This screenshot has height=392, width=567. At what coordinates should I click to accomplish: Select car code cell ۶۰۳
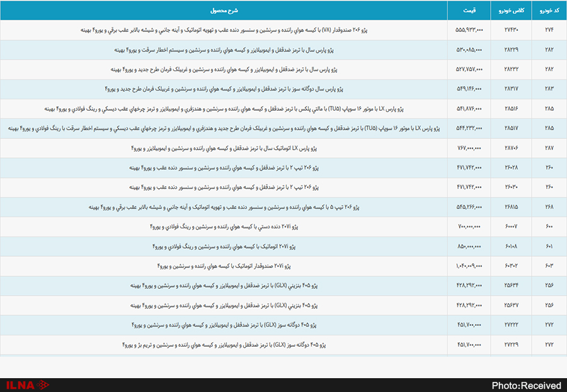pyautogui.click(x=549, y=266)
